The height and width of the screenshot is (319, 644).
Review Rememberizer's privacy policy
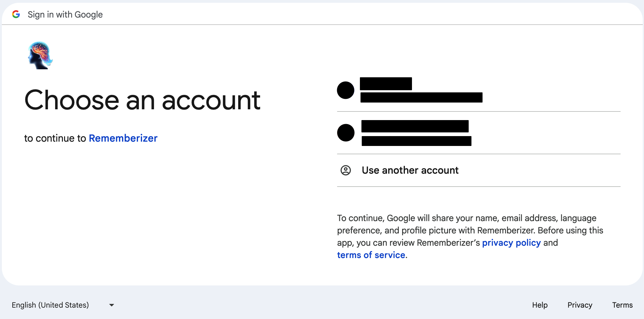pyautogui.click(x=512, y=243)
